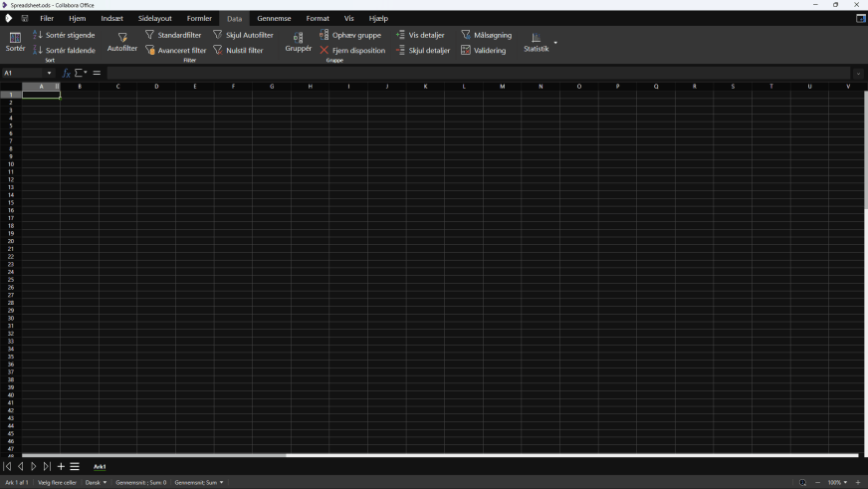
Task: Select cell A1
Action: [x=41, y=95]
